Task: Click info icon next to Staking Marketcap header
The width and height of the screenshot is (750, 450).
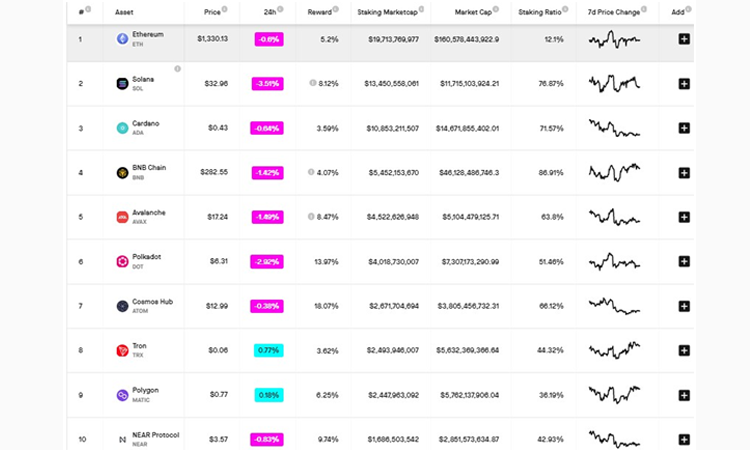Action: [x=421, y=9]
